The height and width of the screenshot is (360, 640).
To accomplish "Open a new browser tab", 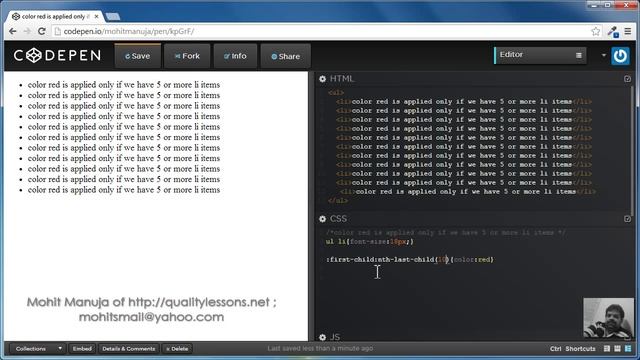I will point(113,17).
